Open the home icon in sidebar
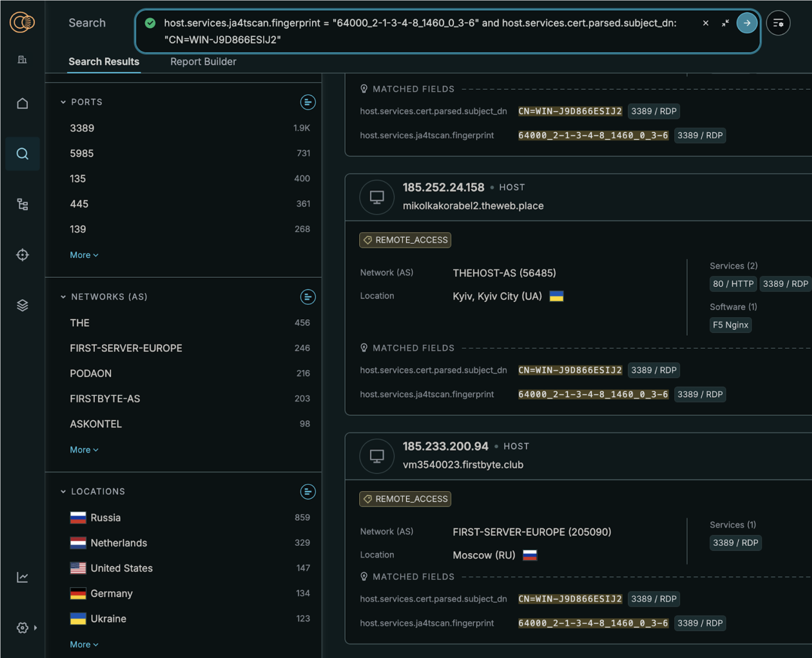The image size is (812, 658). tap(22, 103)
